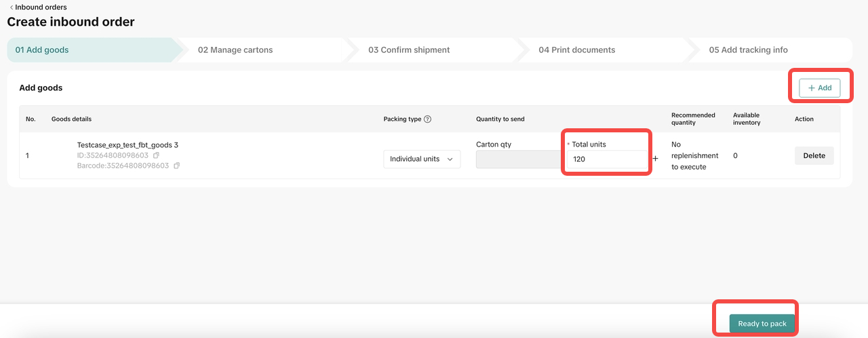Click the Create inbound order page title
The height and width of the screenshot is (338, 868).
click(x=71, y=22)
